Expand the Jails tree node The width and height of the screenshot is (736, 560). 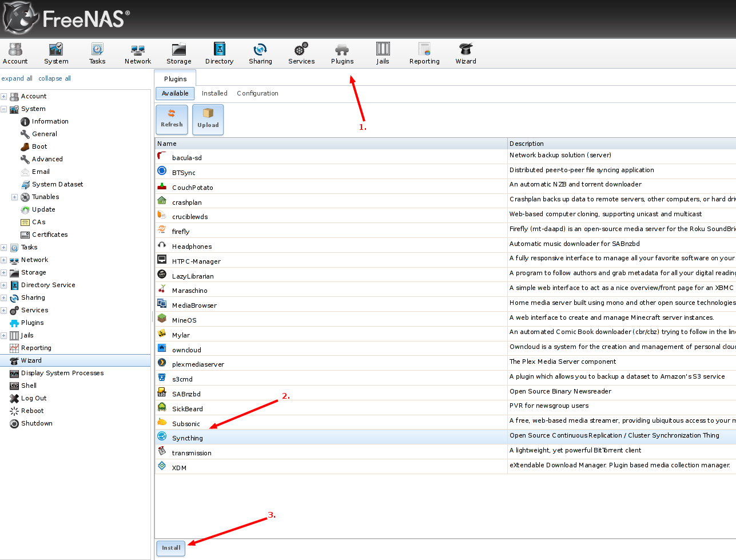4,335
